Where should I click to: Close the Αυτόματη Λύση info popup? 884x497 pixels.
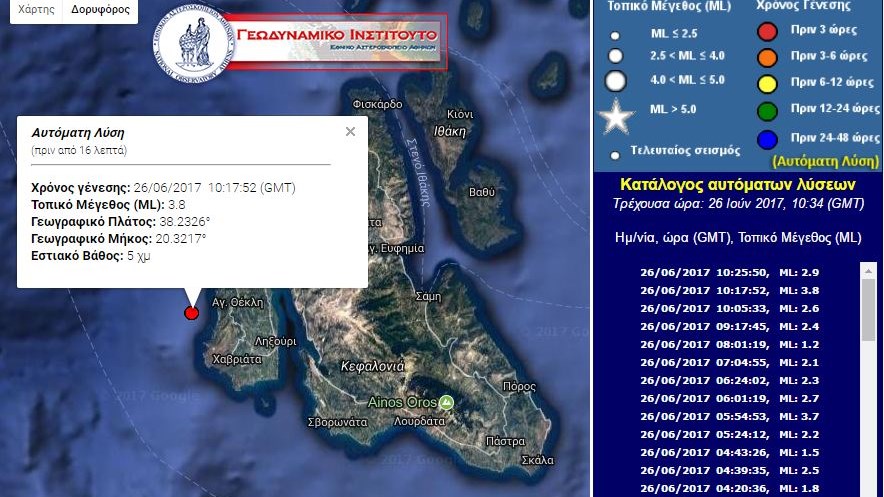(350, 131)
